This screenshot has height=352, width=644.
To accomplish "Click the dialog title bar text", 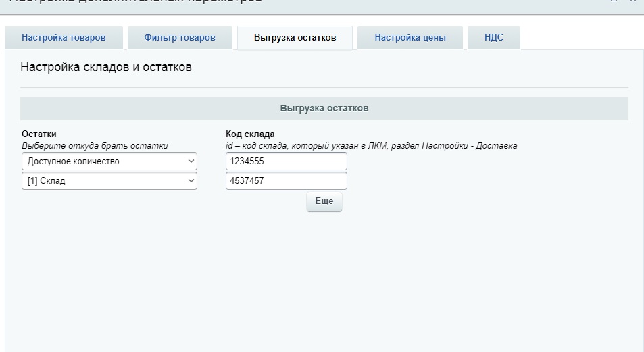I will 135,3.
